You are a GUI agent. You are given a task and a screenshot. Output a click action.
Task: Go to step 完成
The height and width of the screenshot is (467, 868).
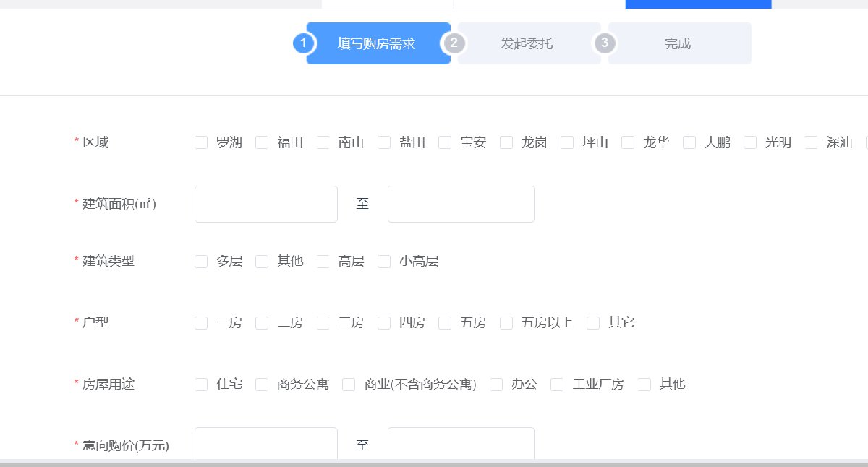point(679,43)
